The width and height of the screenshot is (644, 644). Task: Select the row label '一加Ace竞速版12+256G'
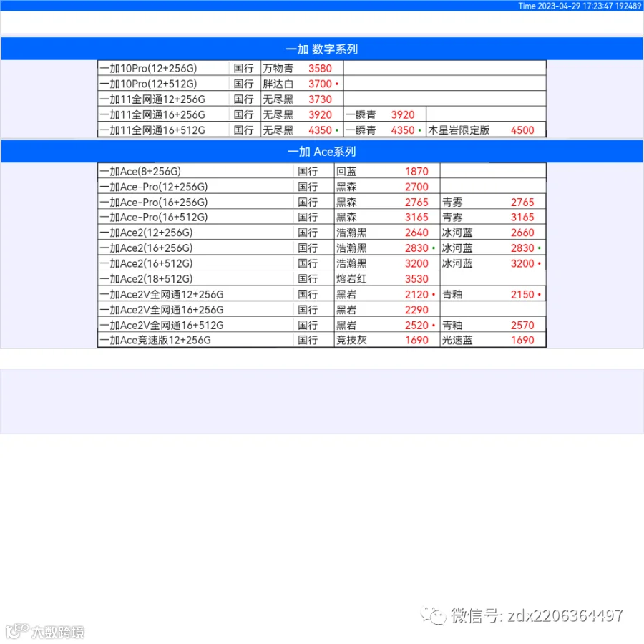click(x=155, y=340)
